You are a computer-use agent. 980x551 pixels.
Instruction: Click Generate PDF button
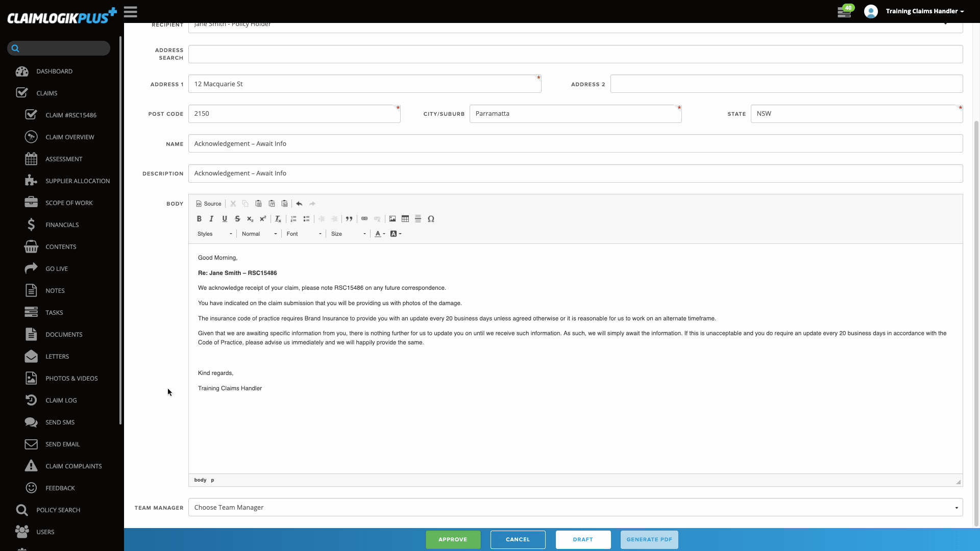coord(649,540)
